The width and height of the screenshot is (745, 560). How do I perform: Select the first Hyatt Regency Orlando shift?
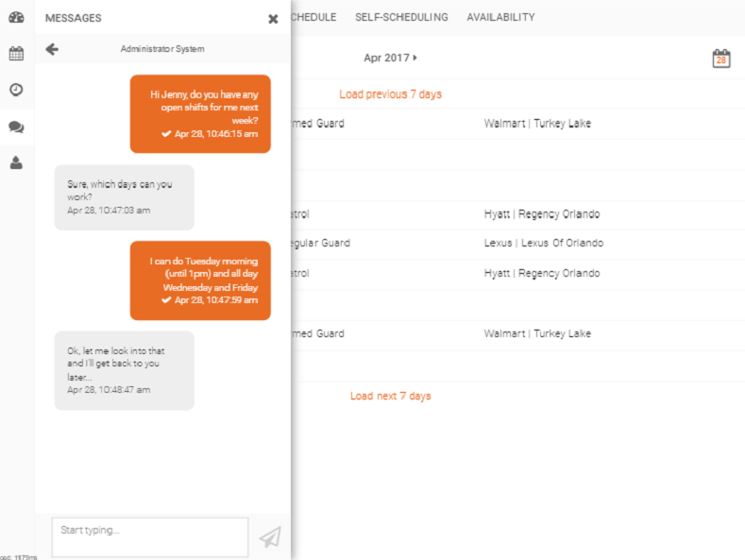[x=541, y=214]
